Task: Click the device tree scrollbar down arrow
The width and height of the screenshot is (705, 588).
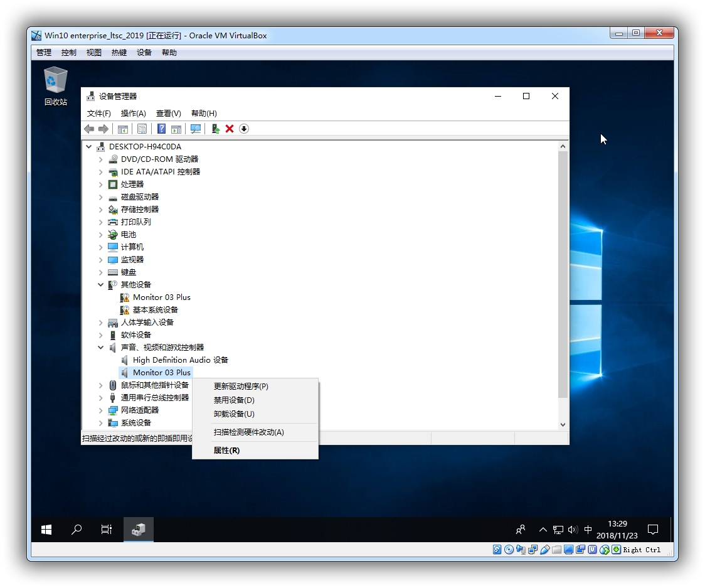Action: [563, 425]
